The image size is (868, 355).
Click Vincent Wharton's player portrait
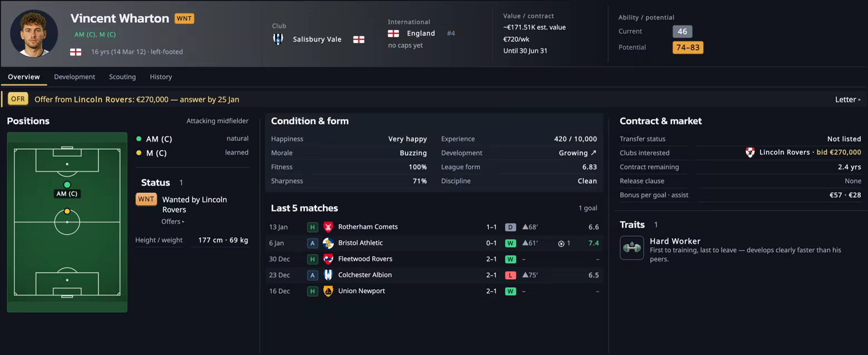[34, 33]
